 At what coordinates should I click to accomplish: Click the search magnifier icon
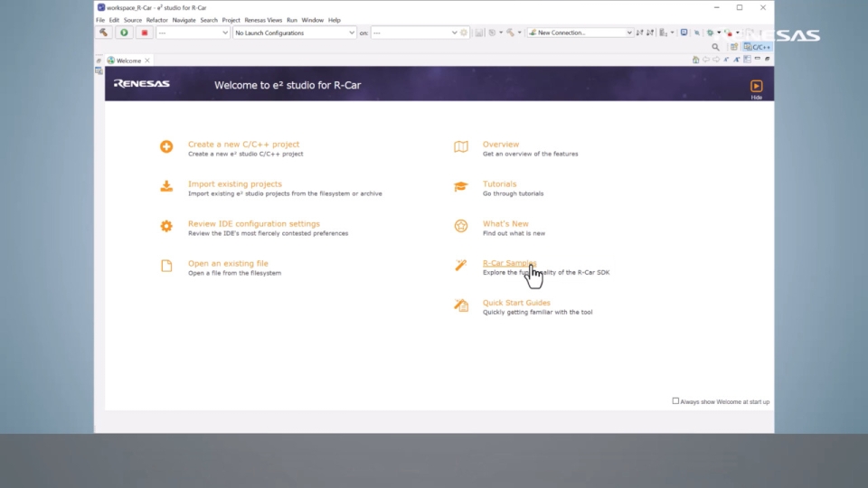tap(715, 47)
